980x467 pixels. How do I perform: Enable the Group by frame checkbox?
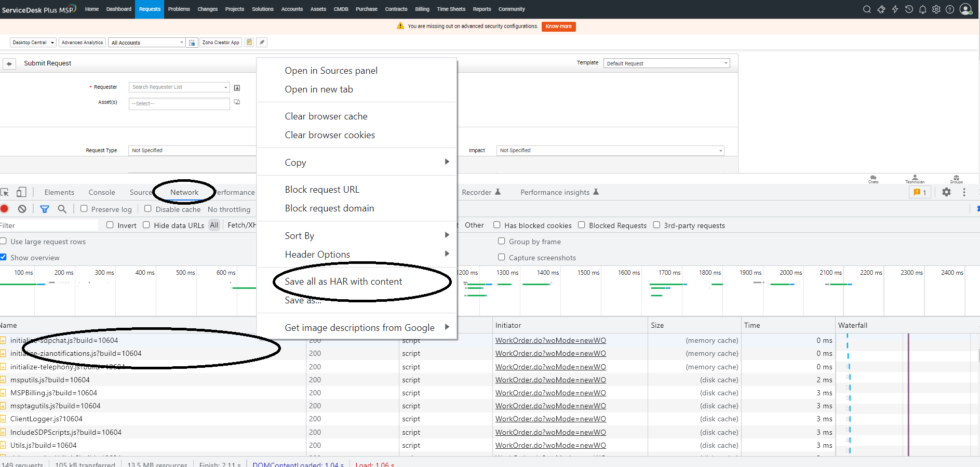[502, 241]
